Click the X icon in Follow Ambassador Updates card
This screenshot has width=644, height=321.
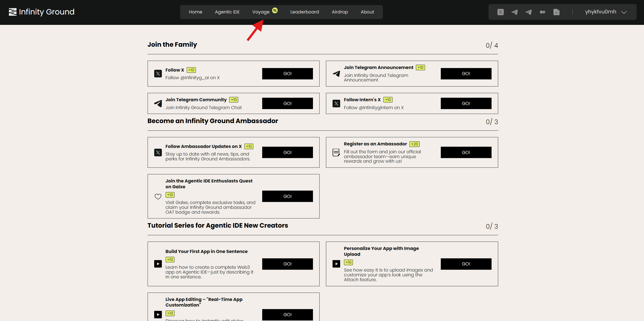158,152
